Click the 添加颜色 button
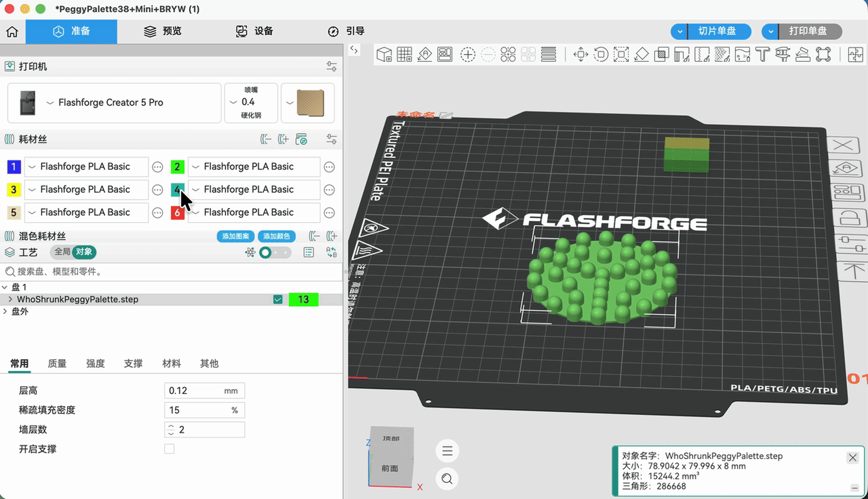Viewport: 868px width, 499px height. 277,236
